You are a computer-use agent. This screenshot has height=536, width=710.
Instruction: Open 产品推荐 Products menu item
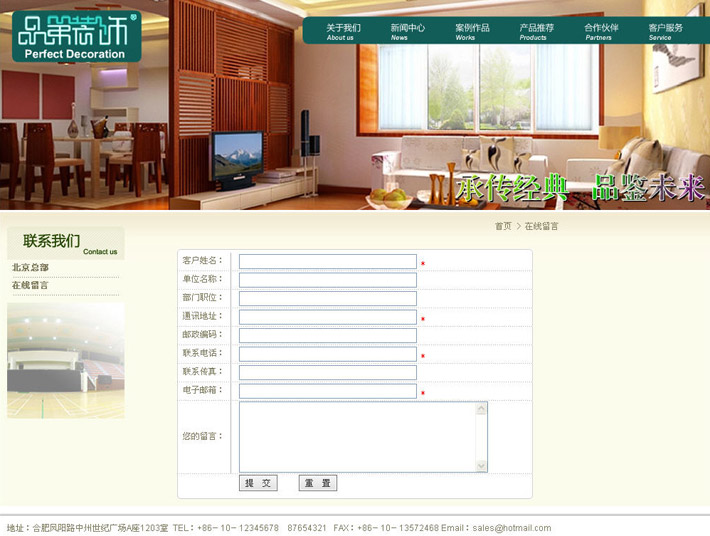[536, 32]
